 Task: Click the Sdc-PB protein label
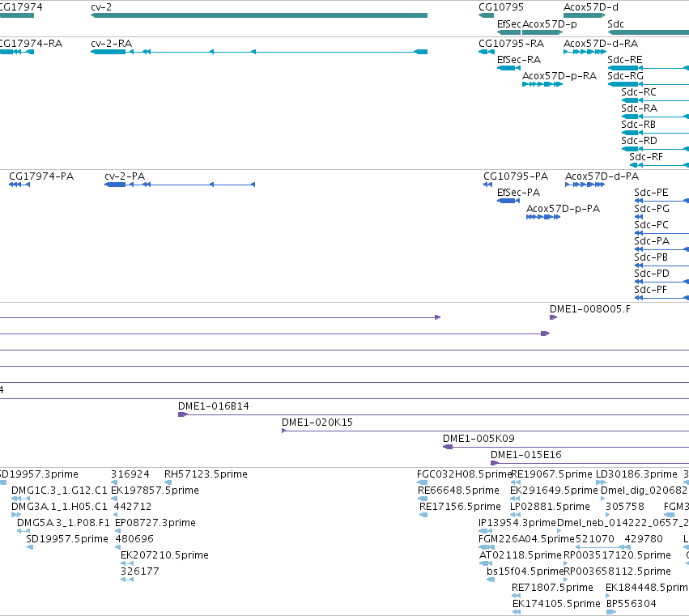(x=651, y=257)
